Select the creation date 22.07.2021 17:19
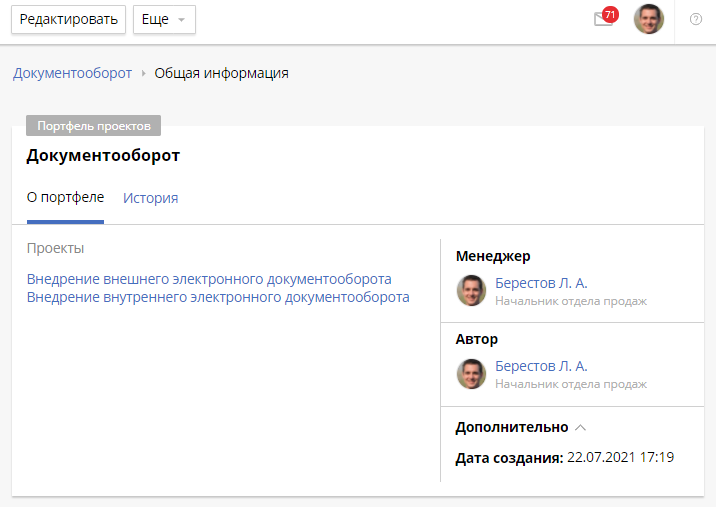 [x=621, y=457]
